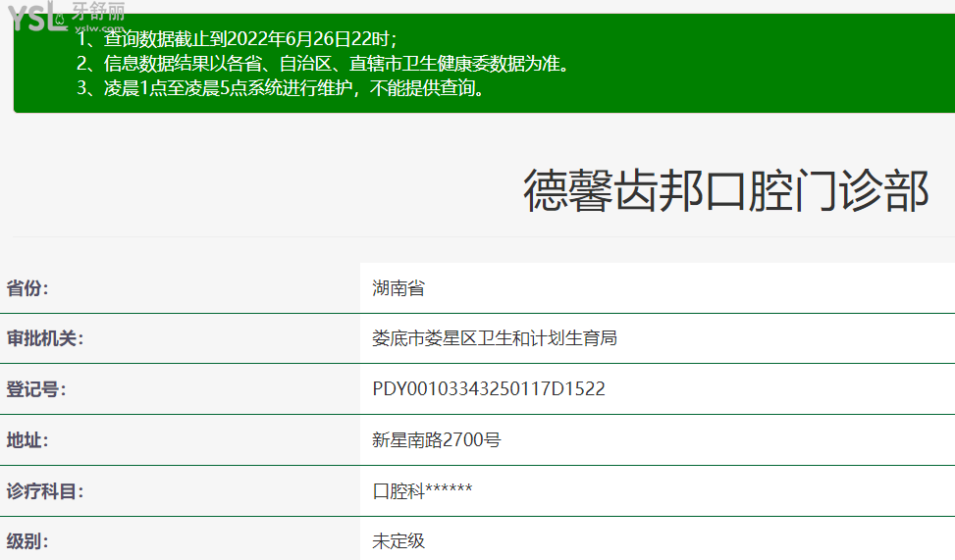The width and height of the screenshot is (955, 560).
Task: Select the 湖南省 province value
Action: (398, 288)
